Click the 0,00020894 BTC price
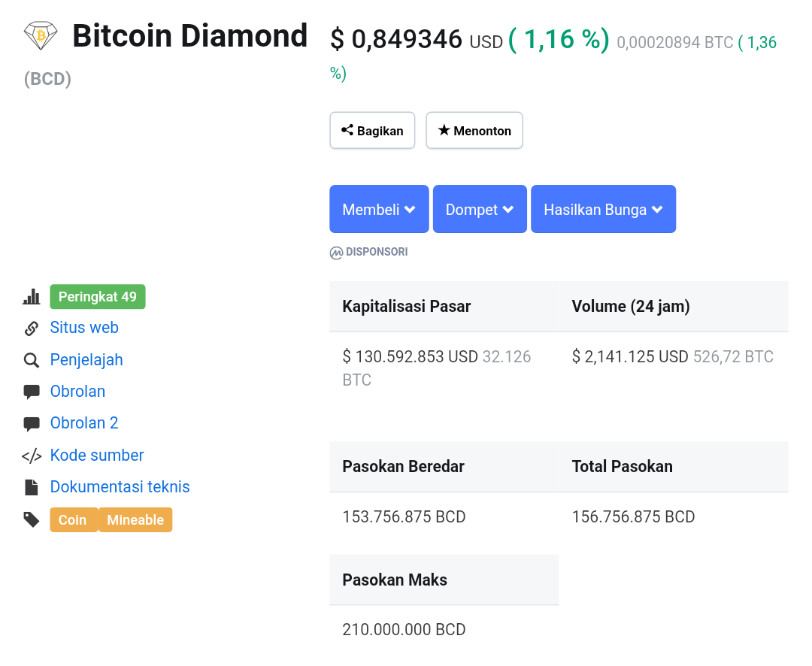This screenshot has width=812, height=666. click(675, 42)
